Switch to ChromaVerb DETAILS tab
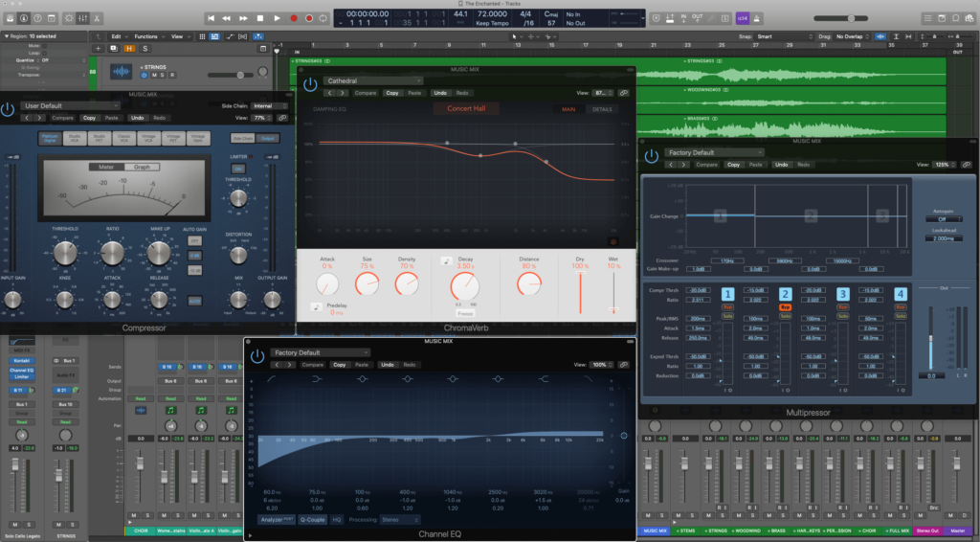 coord(602,109)
